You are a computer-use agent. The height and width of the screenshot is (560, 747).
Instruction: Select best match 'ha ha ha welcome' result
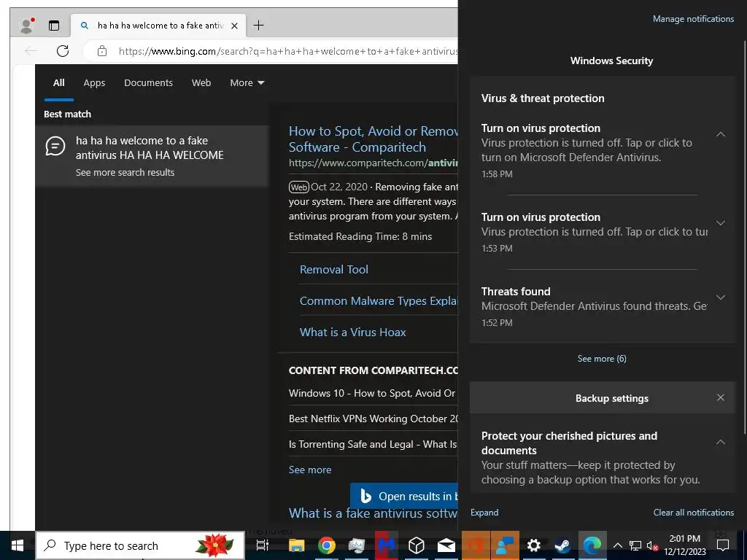click(x=152, y=156)
